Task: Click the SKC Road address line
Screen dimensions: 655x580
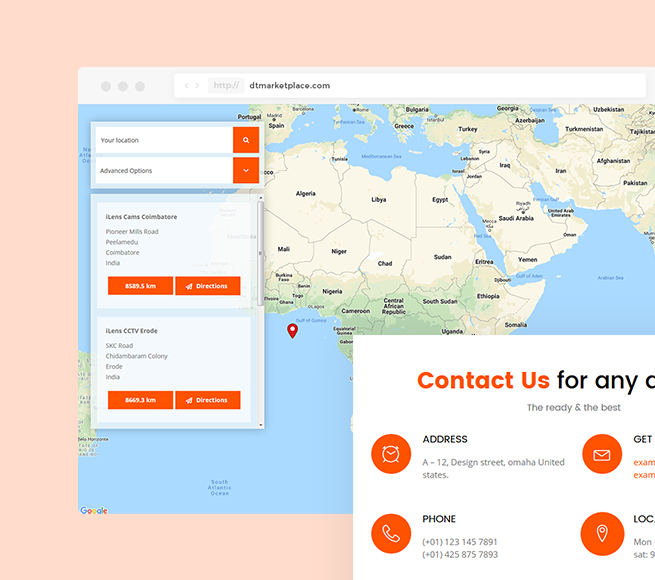Action: coord(119,346)
